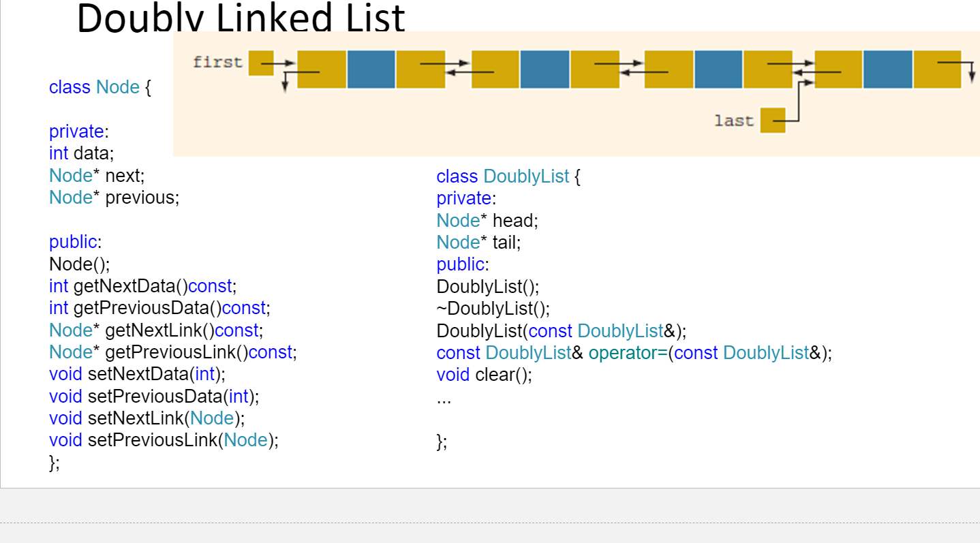The image size is (980, 543).
Task: Click the "last" label in the diagram
Action: click(734, 121)
